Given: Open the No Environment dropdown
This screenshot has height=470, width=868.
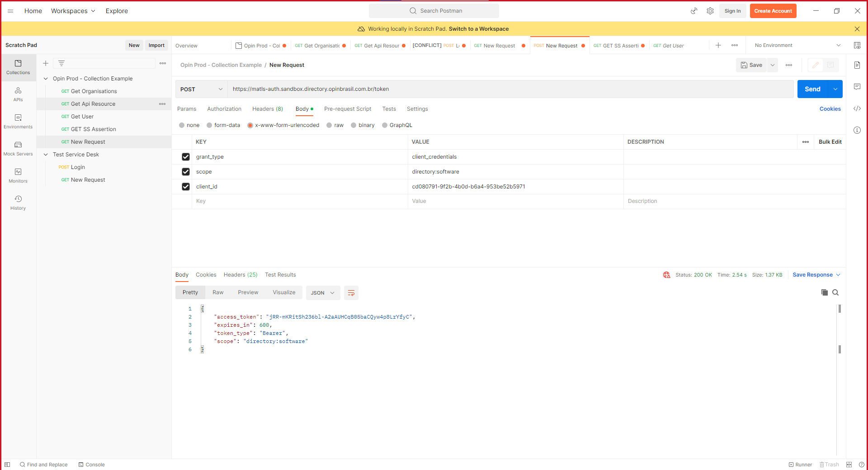Looking at the screenshot, I should (797, 45).
